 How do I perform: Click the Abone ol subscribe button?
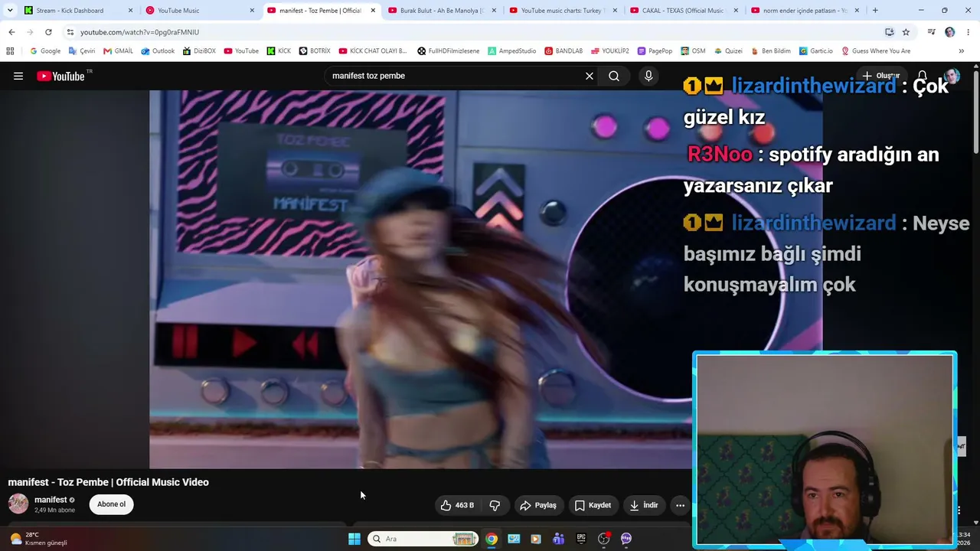(x=111, y=504)
